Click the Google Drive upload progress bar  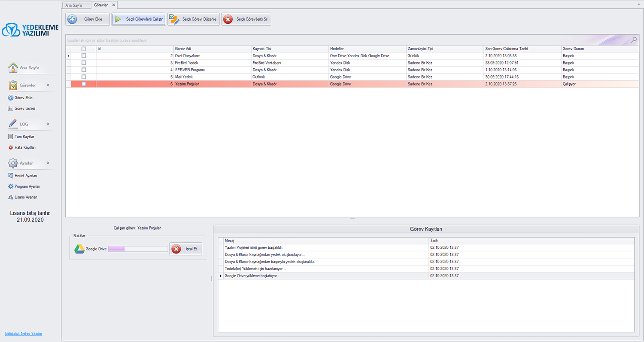(137, 249)
